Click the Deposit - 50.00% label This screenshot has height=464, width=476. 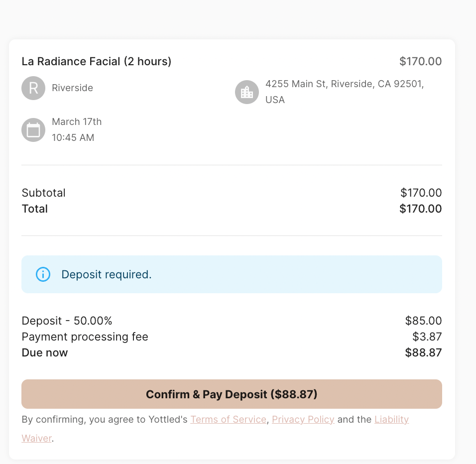67,321
